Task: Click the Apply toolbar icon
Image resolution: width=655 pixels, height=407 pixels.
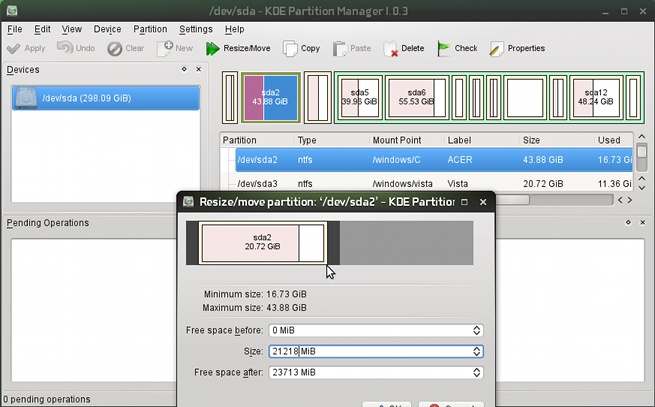Action: [13, 48]
